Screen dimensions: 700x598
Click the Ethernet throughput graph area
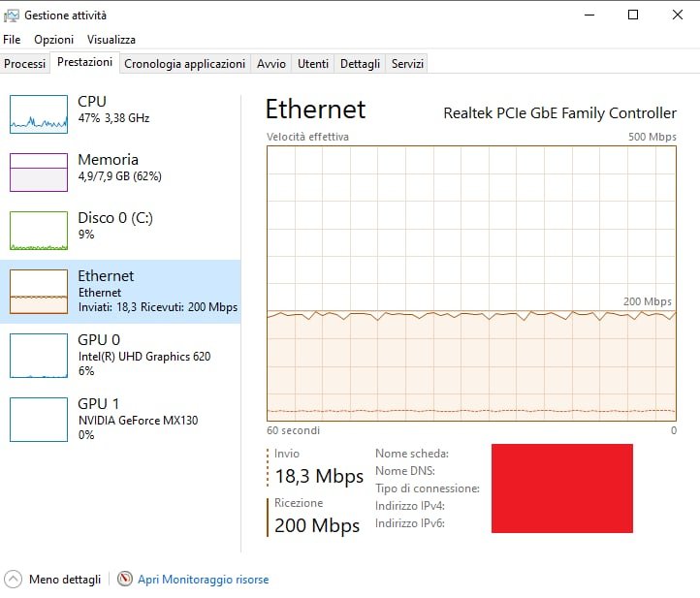coord(471,283)
